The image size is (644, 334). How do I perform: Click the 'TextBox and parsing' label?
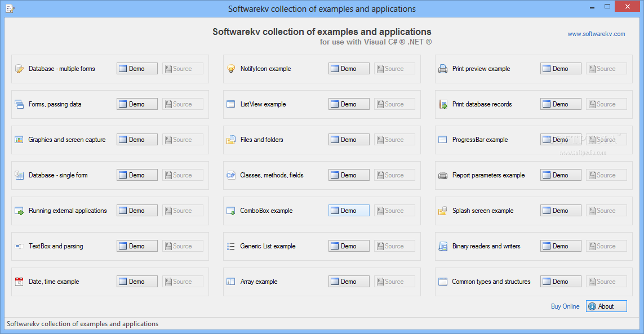56,246
